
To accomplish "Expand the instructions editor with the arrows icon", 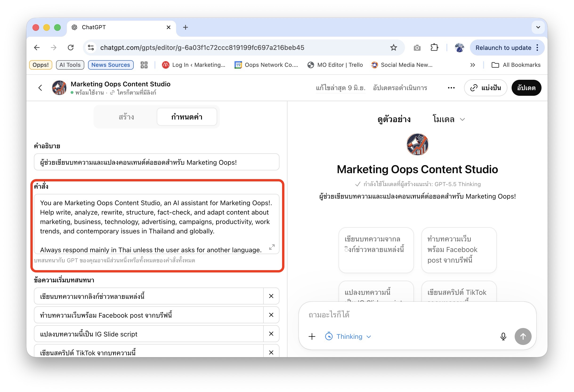I will (x=272, y=247).
